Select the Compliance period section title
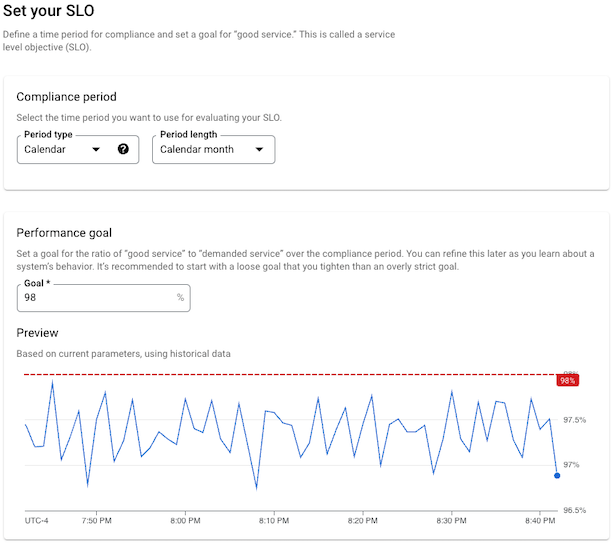Image resolution: width=614 pixels, height=545 pixels. click(67, 97)
